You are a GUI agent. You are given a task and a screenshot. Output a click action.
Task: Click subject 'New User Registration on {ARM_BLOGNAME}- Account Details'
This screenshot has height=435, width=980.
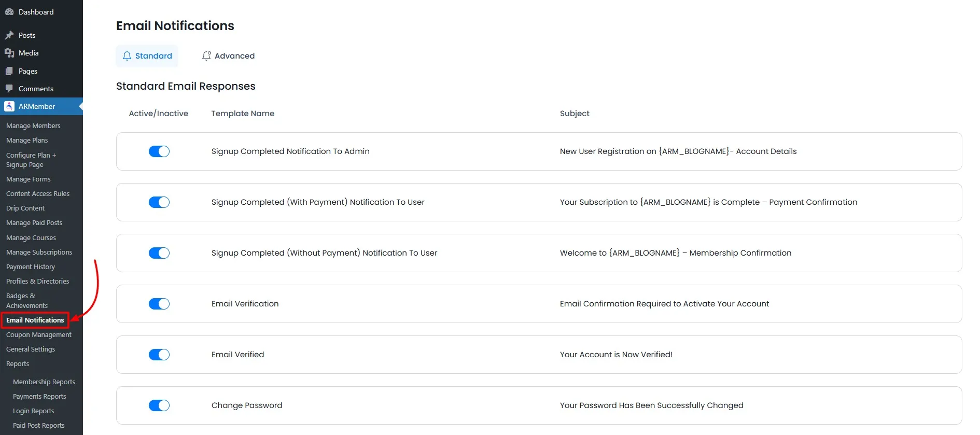pyautogui.click(x=678, y=151)
